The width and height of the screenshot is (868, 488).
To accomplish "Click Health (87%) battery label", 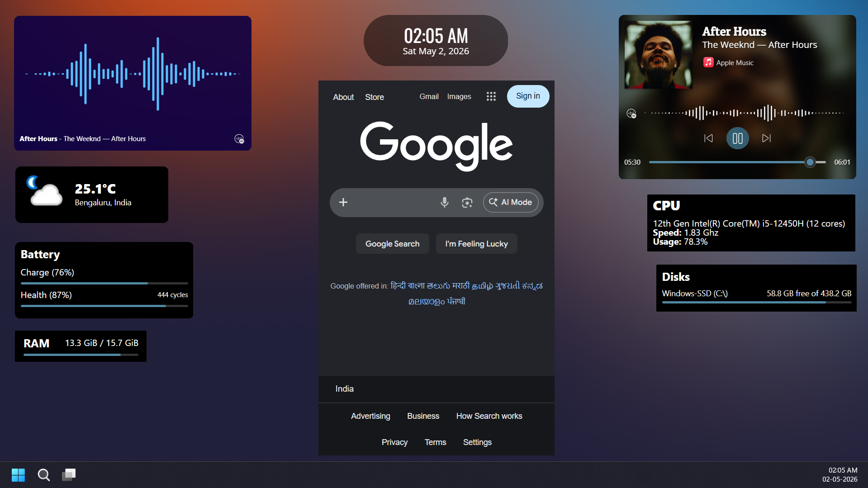I will pos(46,295).
